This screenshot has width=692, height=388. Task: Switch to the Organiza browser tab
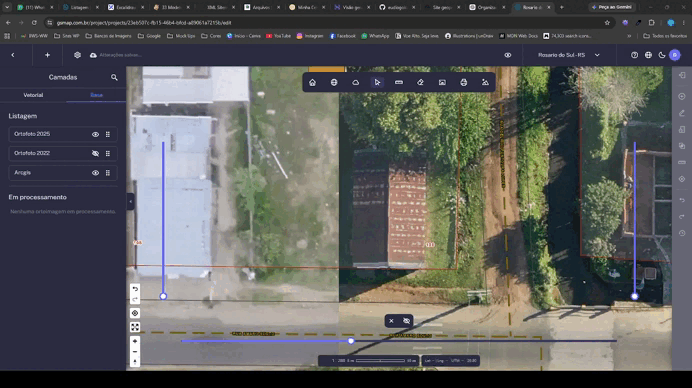(x=487, y=7)
